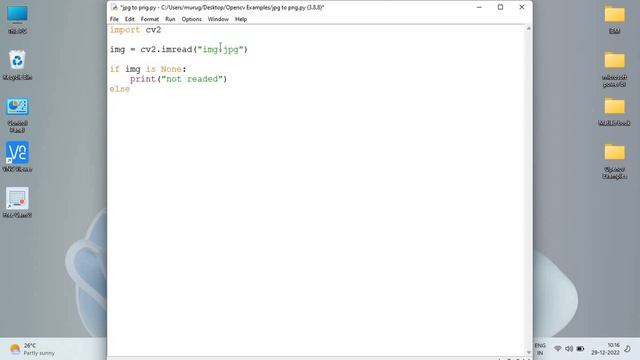
Task: Select the MATLAB folder on the desktop
Action: (614, 111)
